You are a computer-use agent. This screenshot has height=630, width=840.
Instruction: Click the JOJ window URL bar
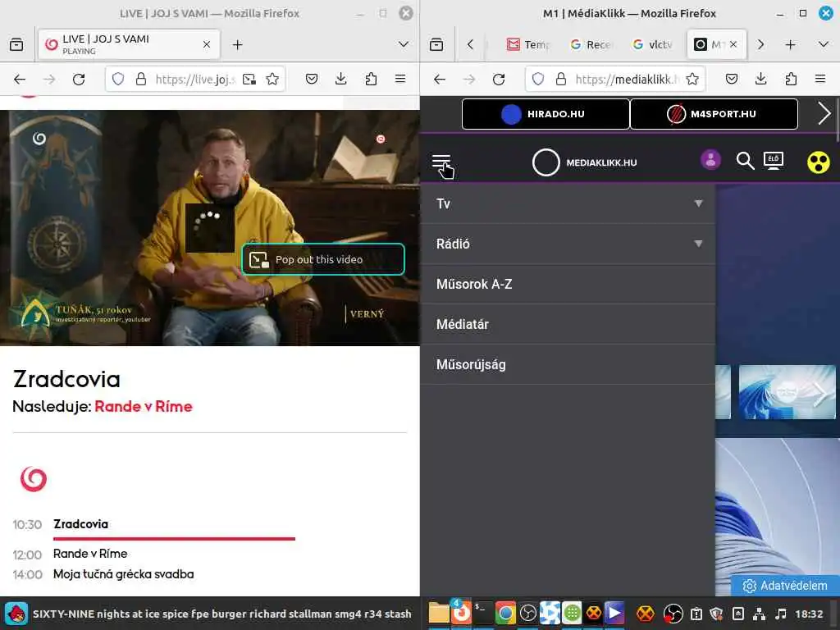coord(195,80)
